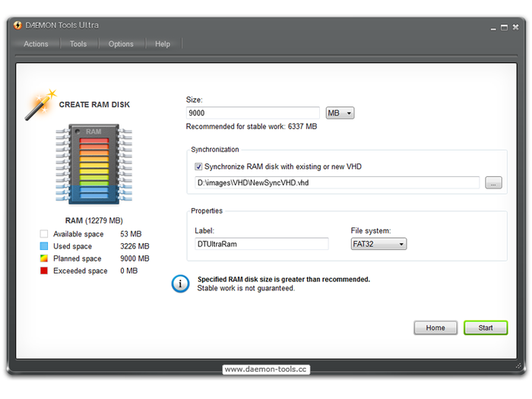The image size is (532, 399).
Task: Click the Exceeded space red swatch
Action: pyautogui.click(x=44, y=271)
